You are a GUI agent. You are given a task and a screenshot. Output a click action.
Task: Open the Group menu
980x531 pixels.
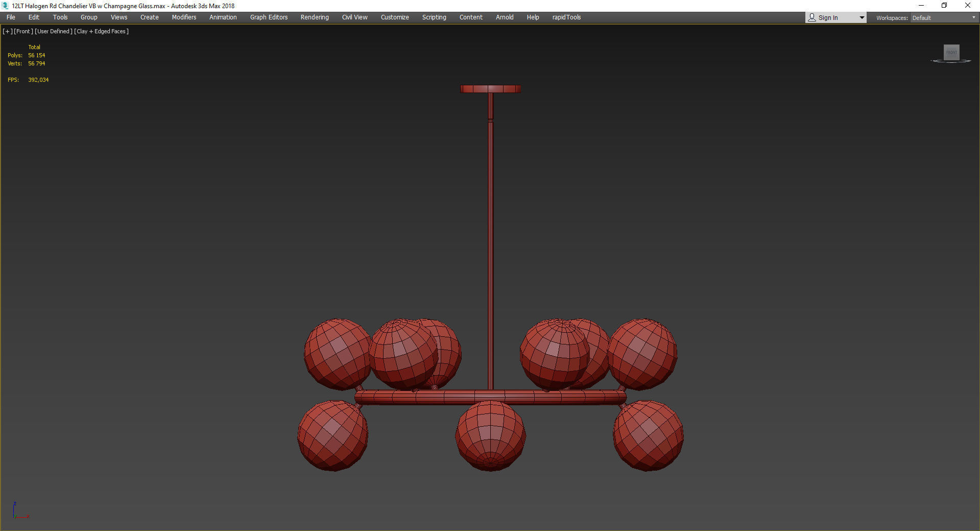coord(89,17)
